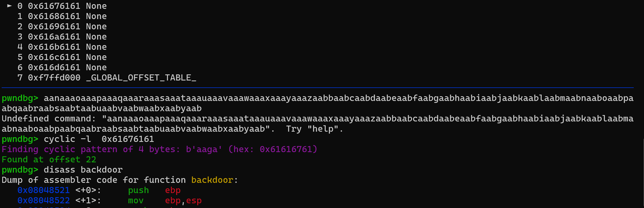The image size is (644, 208).
Task: Click the blue horizontal separator line
Action: point(318,88)
